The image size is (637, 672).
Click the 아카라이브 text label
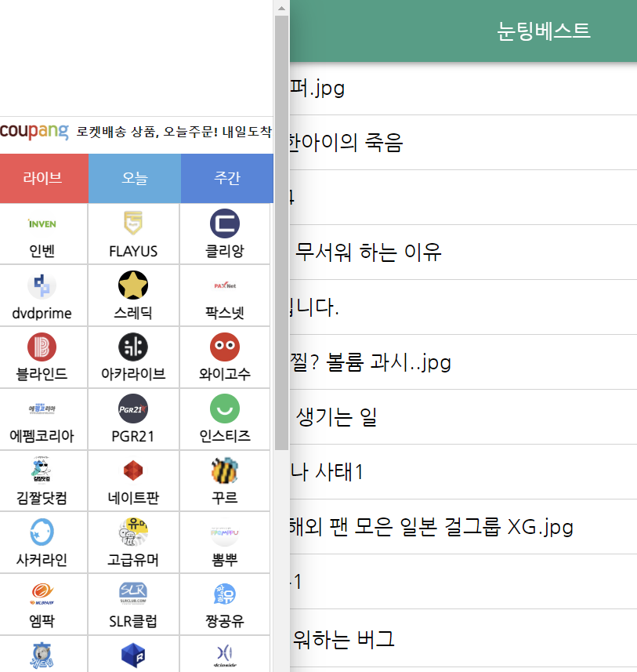pos(133,374)
